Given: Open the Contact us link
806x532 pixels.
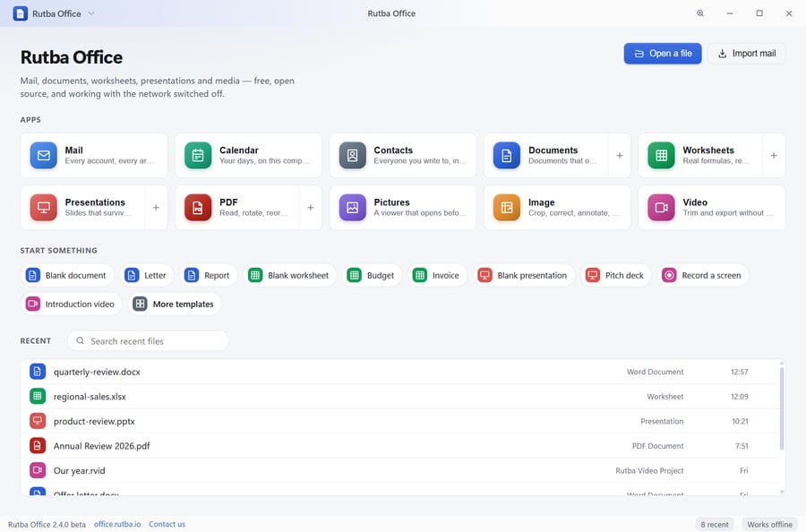Looking at the screenshot, I should point(167,524).
